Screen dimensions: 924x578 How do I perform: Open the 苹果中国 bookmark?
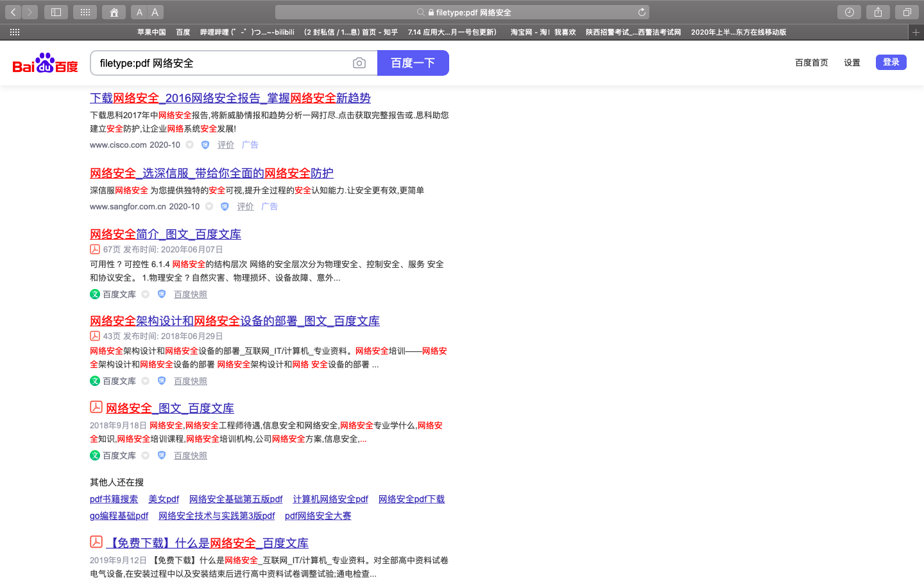[x=151, y=32]
